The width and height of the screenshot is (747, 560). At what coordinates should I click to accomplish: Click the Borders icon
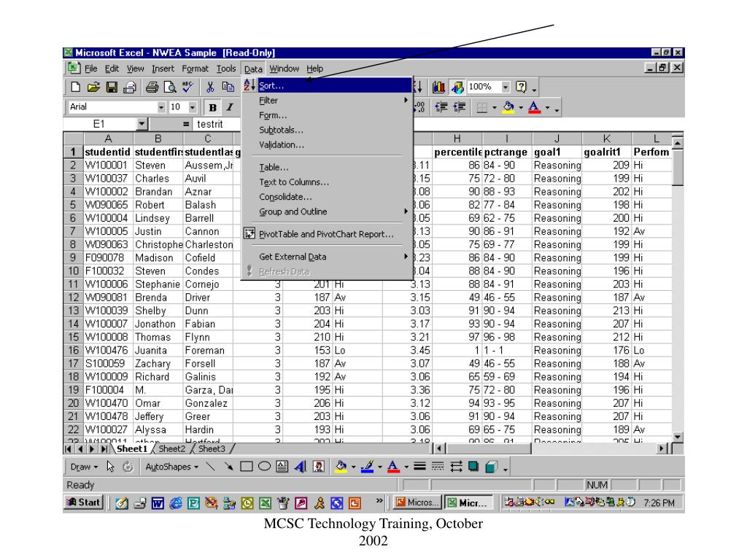[481, 108]
